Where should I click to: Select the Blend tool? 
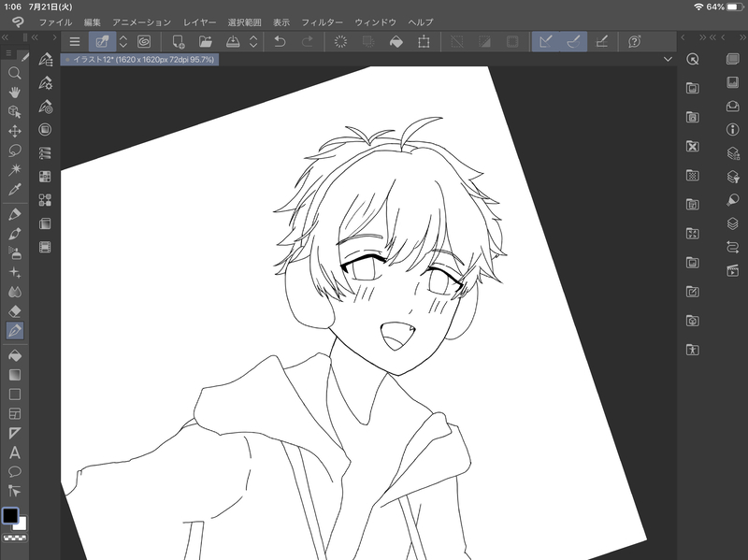click(14, 292)
